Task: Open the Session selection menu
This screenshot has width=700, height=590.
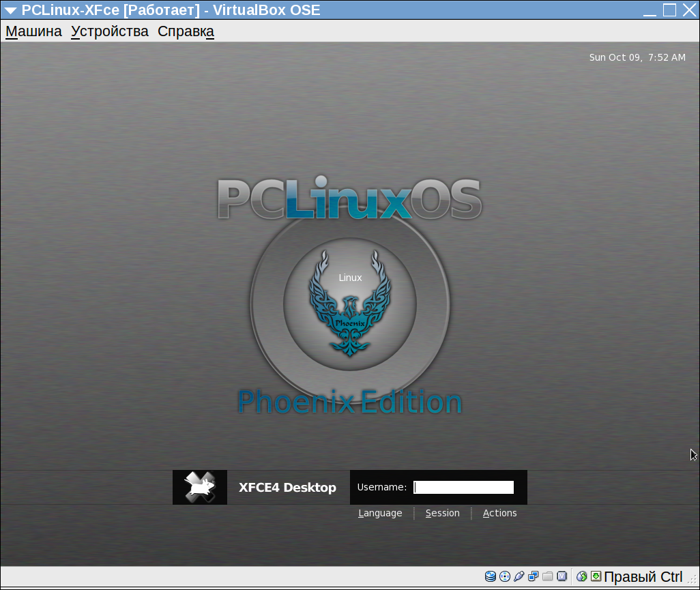Action: (x=442, y=513)
